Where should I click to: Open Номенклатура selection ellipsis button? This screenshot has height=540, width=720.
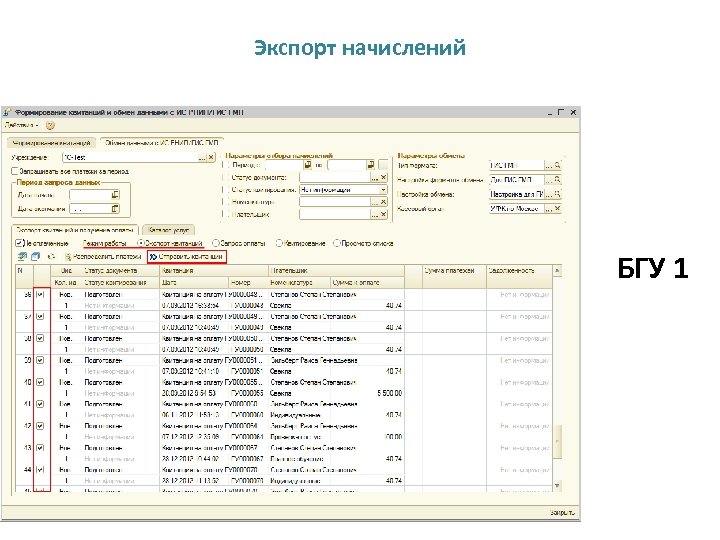(x=375, y=202)
